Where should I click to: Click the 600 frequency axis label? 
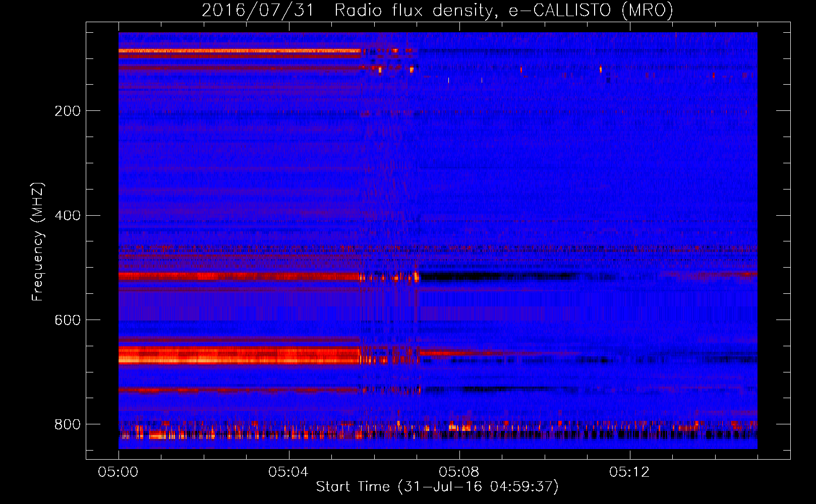point(68,321)
